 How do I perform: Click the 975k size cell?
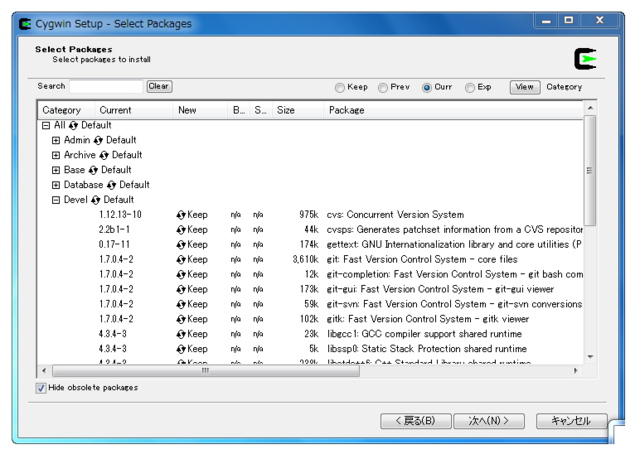(309, 215)
